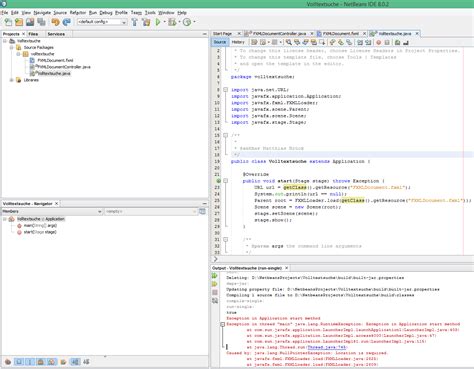The height and width of the screenshot is (369, 474).
Task: Expand the Libraries node
Action: coord(12,80)
